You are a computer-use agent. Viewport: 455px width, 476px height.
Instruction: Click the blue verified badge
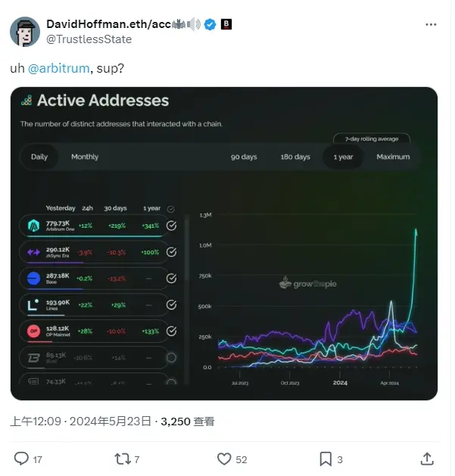tap(210, 24)
